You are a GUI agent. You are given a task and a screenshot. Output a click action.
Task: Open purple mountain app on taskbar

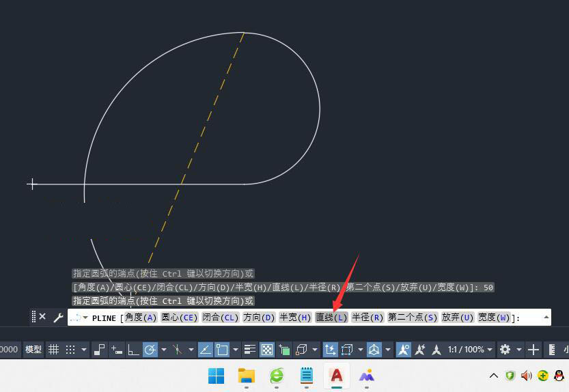pos(367,376)
